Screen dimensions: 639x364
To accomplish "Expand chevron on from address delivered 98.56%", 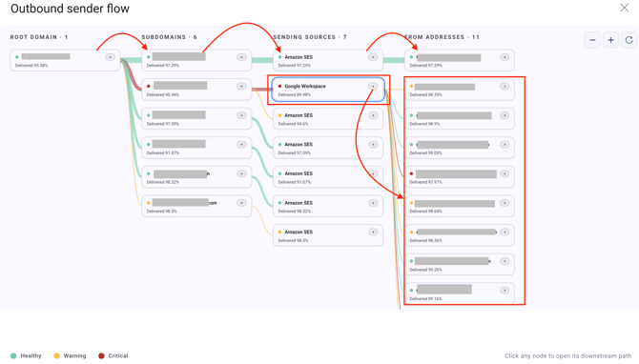I will [505, 233].
